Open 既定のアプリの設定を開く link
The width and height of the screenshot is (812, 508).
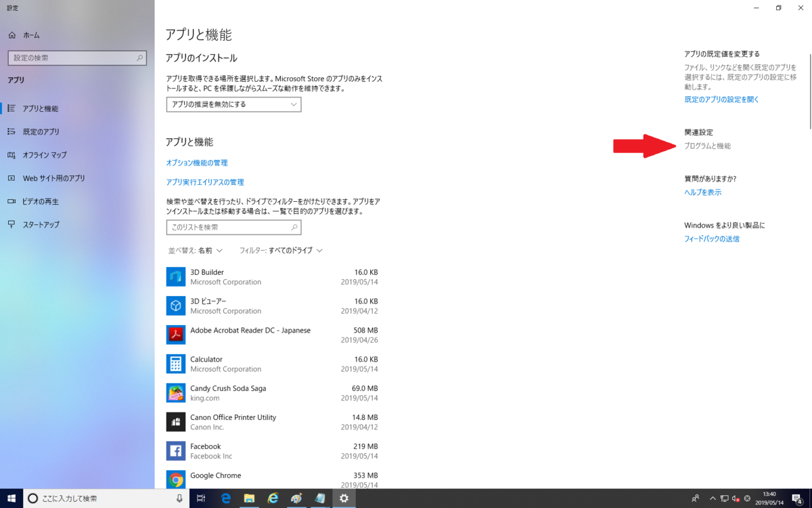click(x=722, y=100)
